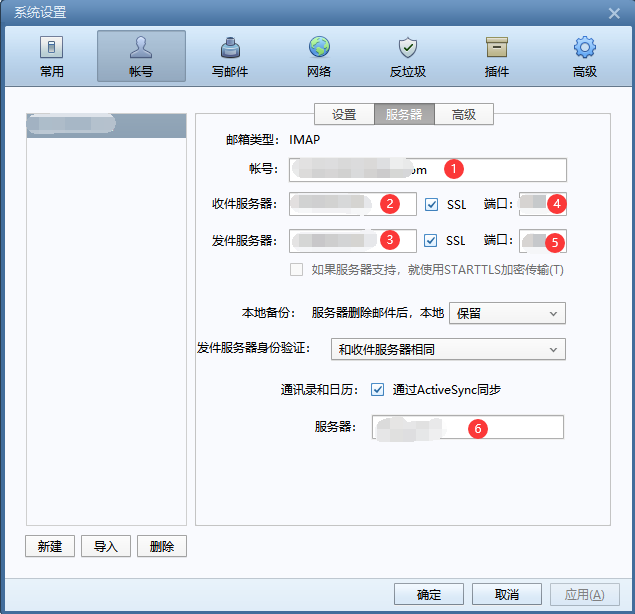Toggle SSL for the incoming server (收件服务器)
Screen dimensions: 635x614
point(432,204)
